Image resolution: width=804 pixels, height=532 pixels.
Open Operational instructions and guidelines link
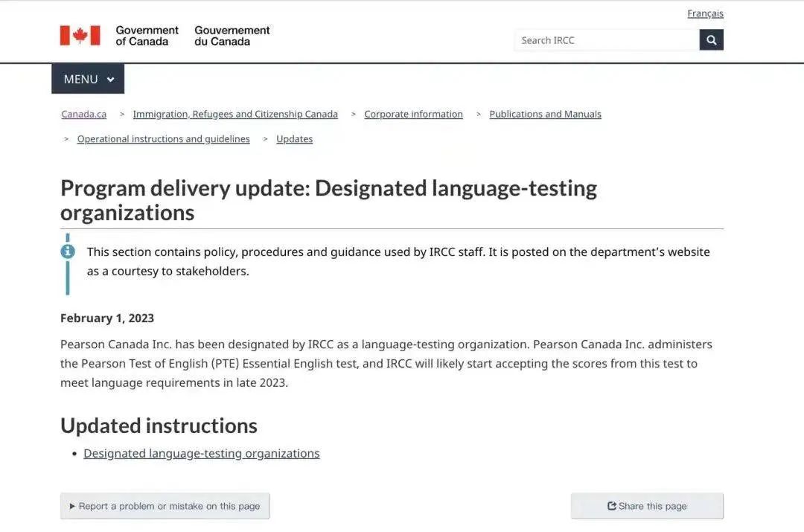[164, 139]
